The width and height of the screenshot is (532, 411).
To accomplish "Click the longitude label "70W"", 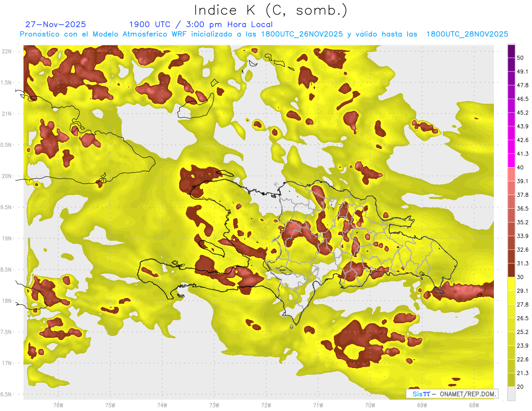I will pos(370,405).
